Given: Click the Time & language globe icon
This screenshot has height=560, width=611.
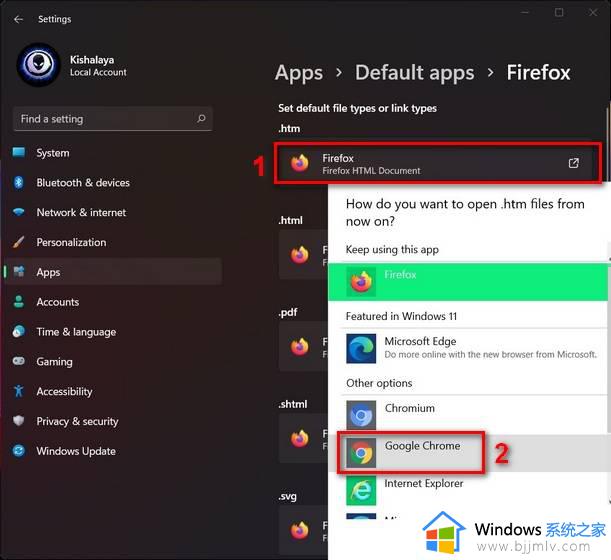Looking at the screenshot, I should pos(18,332).
